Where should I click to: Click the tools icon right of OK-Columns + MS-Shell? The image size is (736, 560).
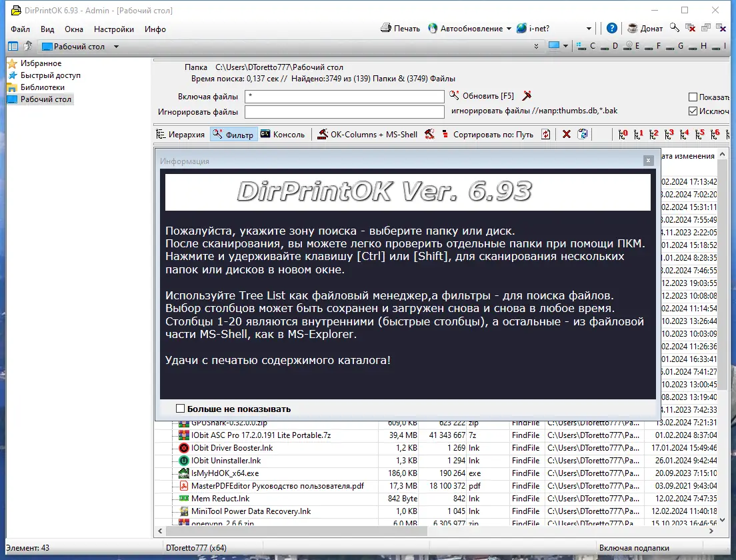click(x=429, y=134)
